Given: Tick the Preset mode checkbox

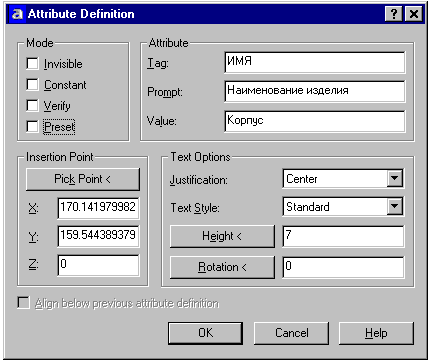Looking at the screenshot, I should (32, 126).
